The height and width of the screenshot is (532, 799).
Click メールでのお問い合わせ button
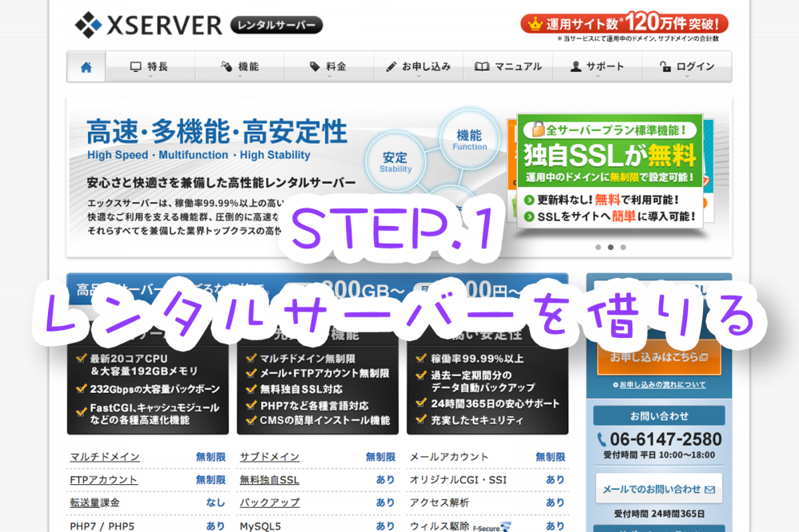click(659, 489)
